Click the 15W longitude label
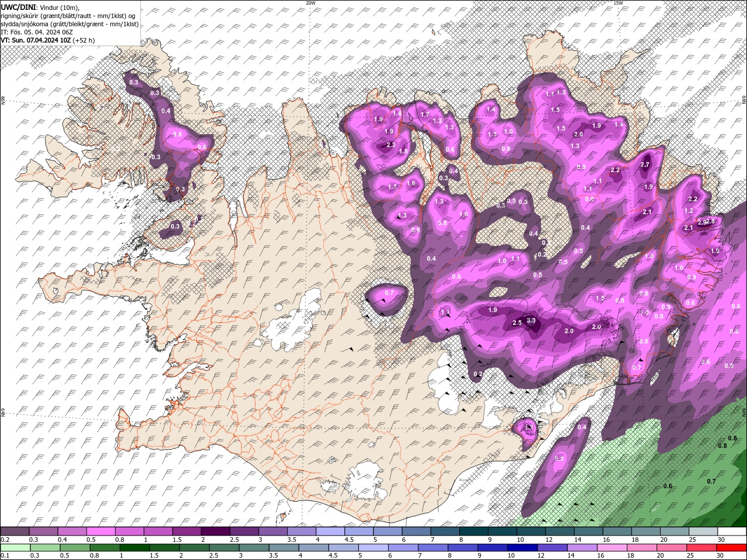This screenshot has height=560, width=747. [x=618, y=3]
